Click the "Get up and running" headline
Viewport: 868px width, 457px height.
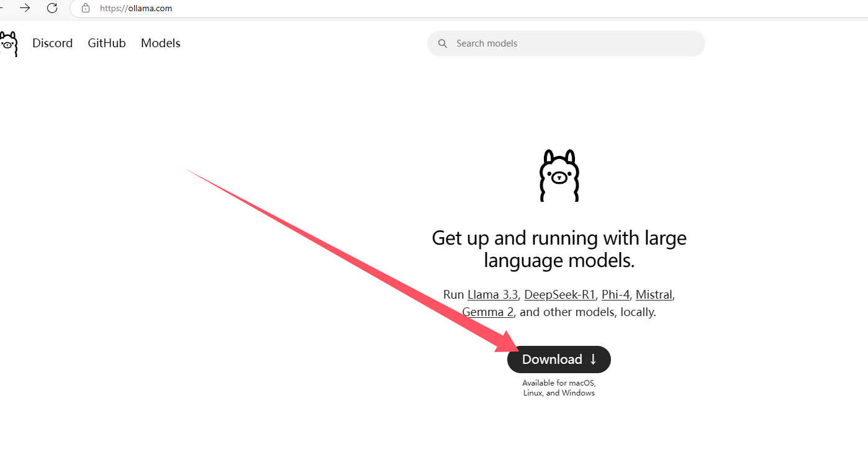click(559, 249)
